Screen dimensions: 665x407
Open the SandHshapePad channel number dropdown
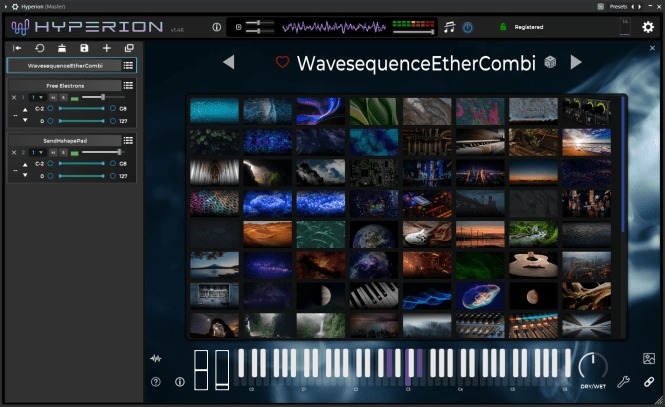(37, 152)
